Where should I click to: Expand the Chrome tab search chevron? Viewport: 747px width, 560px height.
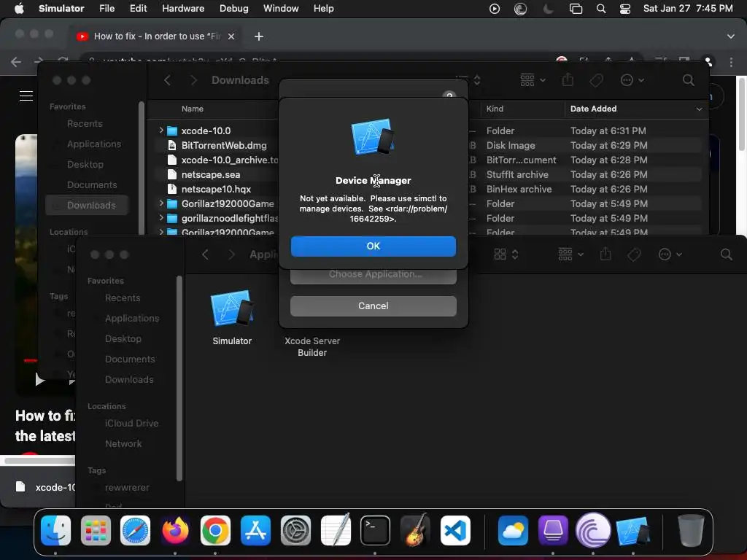pos(730,36)
